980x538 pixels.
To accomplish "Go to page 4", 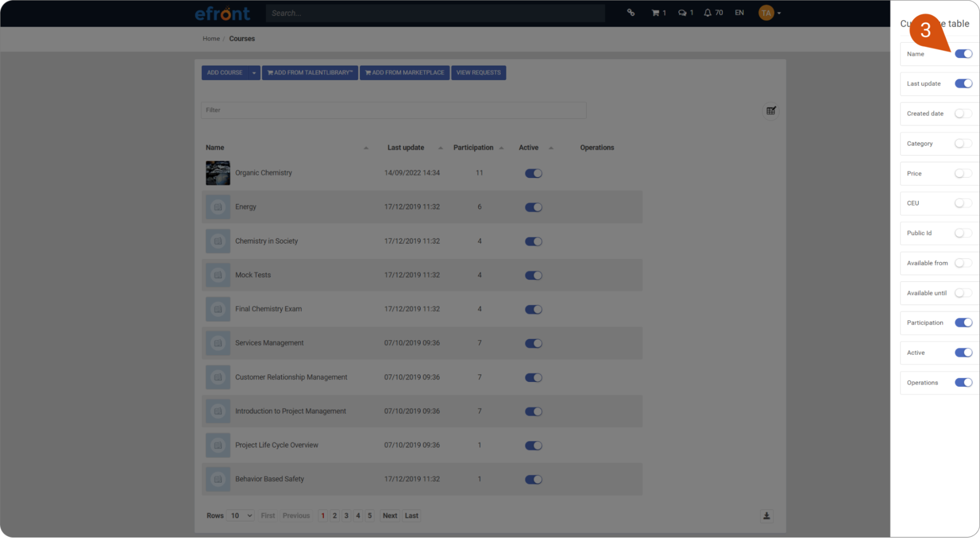I will (x=358, y=515).
